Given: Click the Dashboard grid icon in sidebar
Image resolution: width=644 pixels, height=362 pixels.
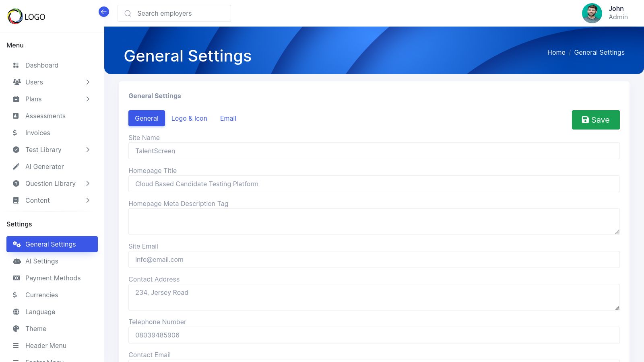Looking at the screenshot, I should (16, 65).
